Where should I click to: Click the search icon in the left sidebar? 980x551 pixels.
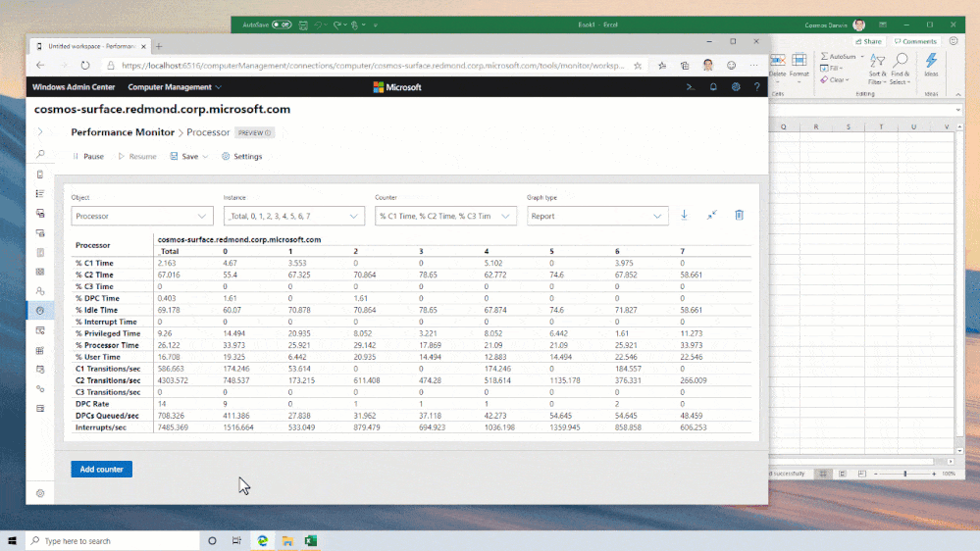(x=40, y=155)
